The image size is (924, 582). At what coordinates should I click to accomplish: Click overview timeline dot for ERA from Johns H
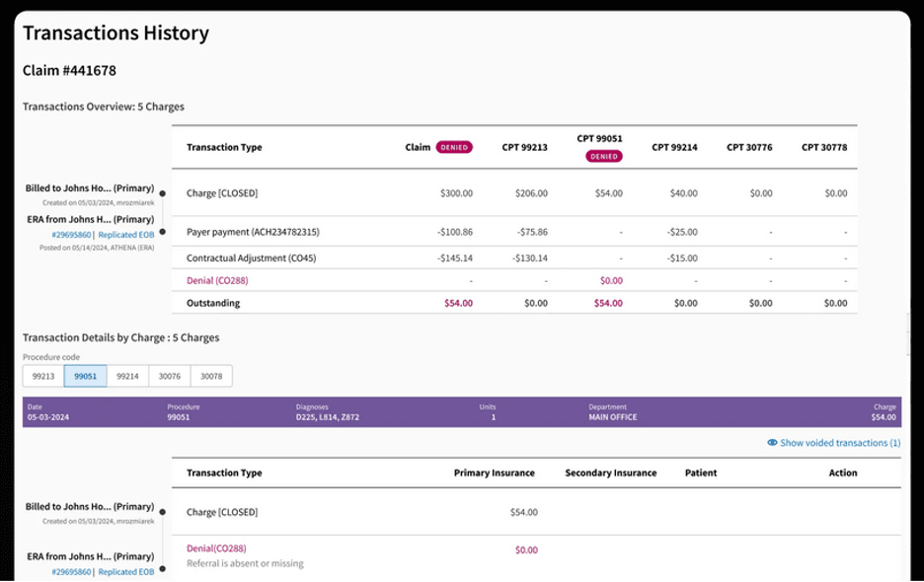click(x=162, y=232)
